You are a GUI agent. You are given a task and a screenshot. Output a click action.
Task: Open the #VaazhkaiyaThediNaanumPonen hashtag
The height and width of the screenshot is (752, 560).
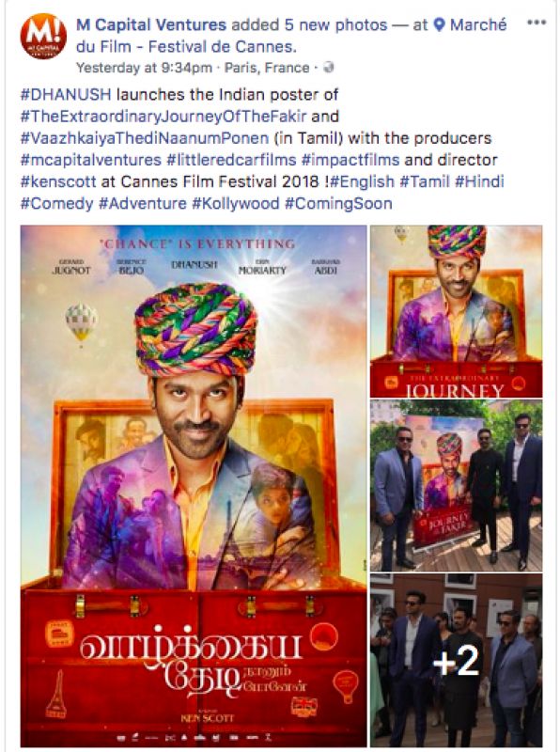point(145,138)
